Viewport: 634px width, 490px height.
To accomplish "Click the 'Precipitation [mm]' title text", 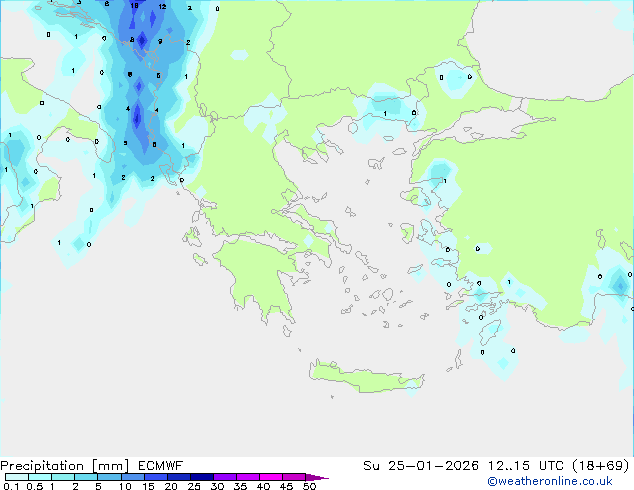I will click(65, 466).
